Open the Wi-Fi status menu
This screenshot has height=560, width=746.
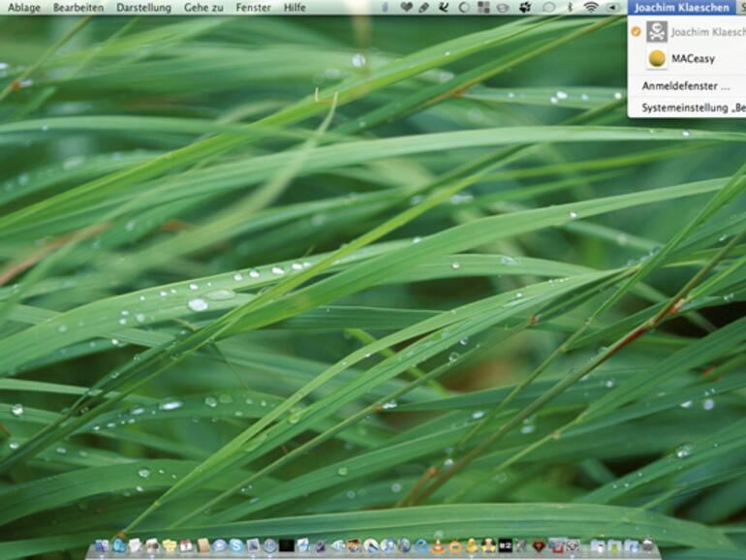[x=591, y=7]
